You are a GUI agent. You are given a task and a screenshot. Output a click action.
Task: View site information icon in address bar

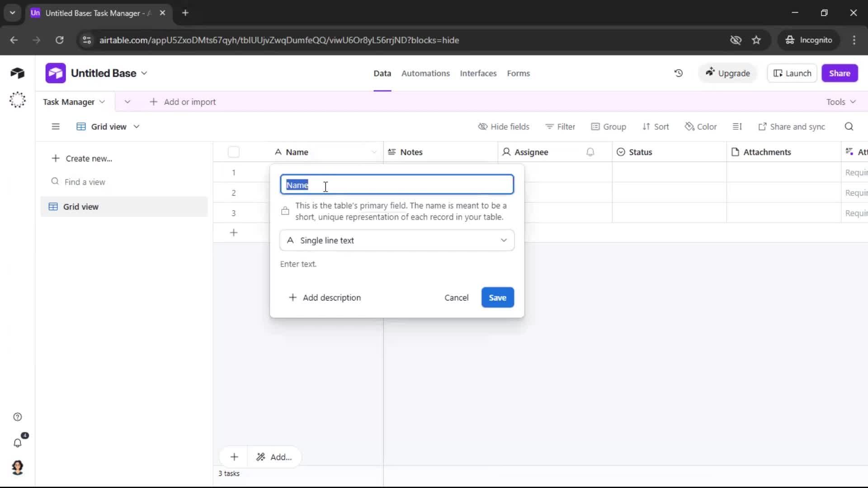click(x=86, y=40)
